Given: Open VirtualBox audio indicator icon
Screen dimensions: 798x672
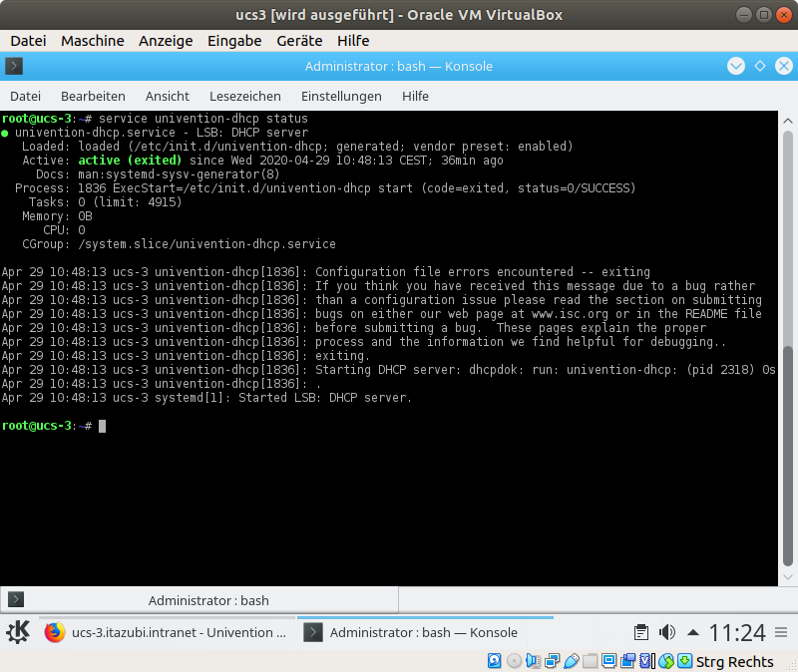Looking at the screenshot, I should 533,661.
